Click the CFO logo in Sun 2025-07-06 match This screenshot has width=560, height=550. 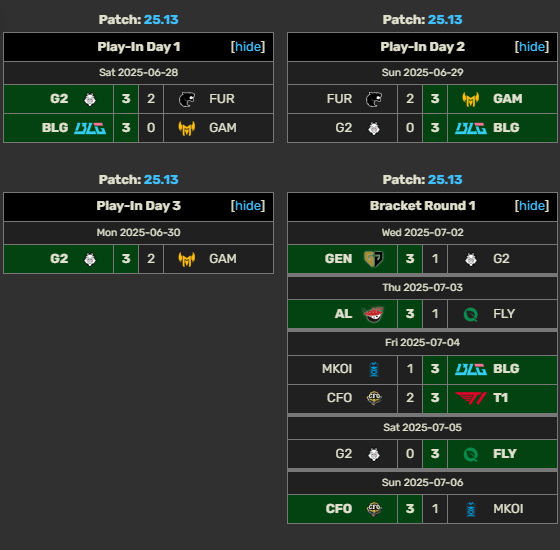[x=374, y=509]
